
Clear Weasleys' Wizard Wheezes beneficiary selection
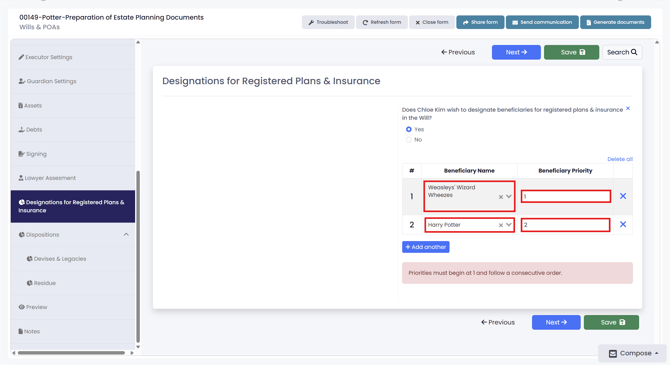[x=501, y=197]
